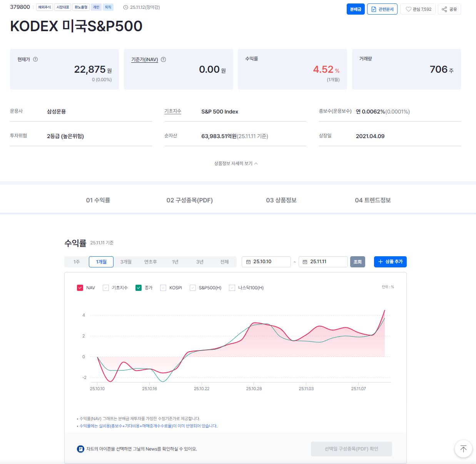476x464 pixels.
Task: Select the 3년 period
Action: (200, 262)
